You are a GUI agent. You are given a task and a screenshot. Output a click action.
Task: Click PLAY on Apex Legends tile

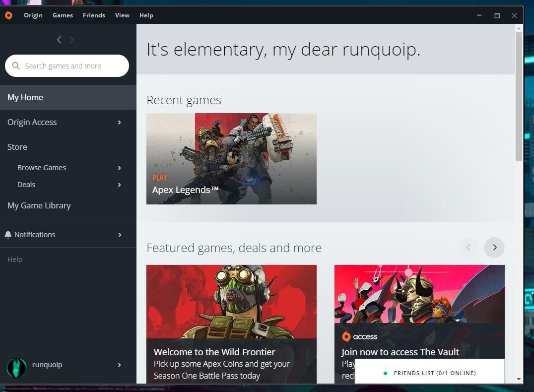[x=160, y=178]
